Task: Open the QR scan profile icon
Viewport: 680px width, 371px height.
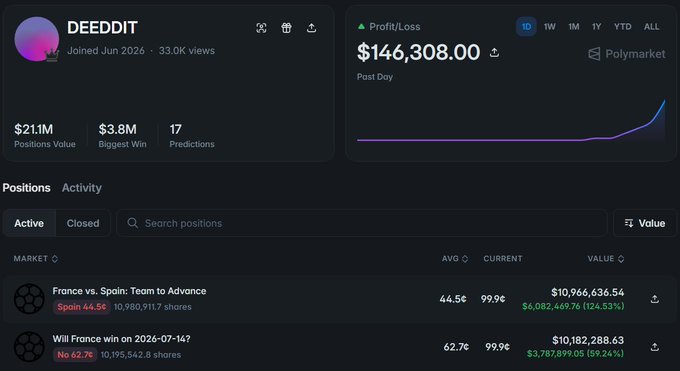Action: click(x=261, y=28)
